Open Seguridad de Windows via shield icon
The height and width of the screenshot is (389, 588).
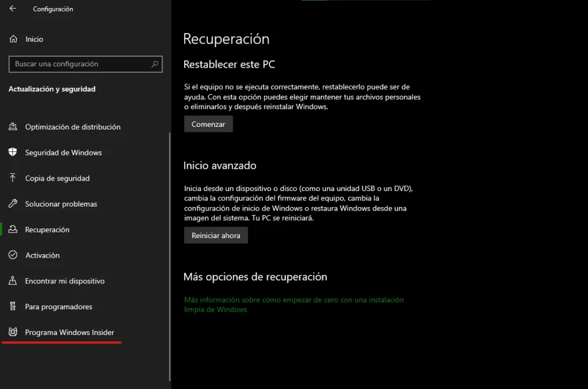pos(13,153)
